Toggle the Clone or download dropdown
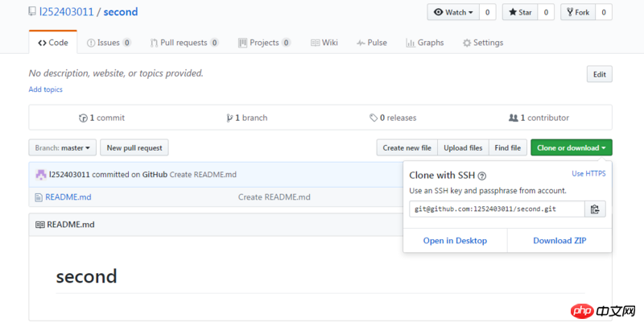 pyautogui.click(x=572, y=148)
